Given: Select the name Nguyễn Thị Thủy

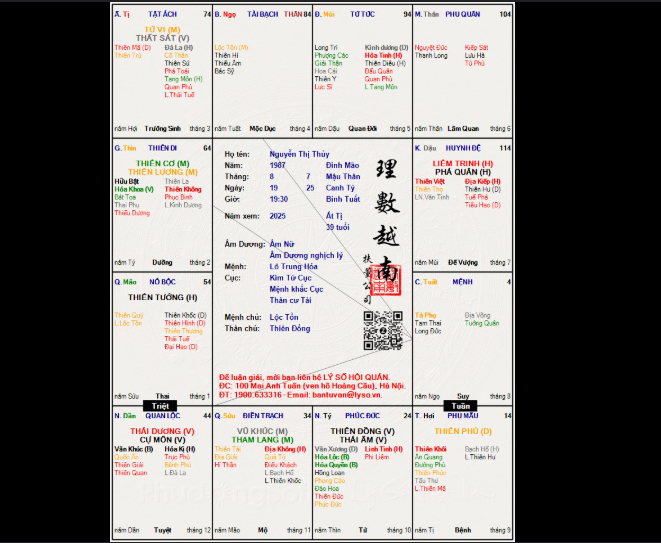Looking at the screenshot, I should (299, 154).
